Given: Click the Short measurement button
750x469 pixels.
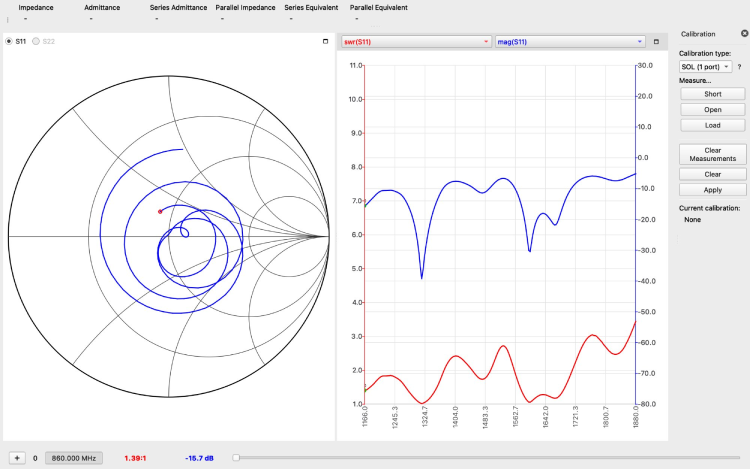Looking at the screenshot, I should tap(712, 94).
